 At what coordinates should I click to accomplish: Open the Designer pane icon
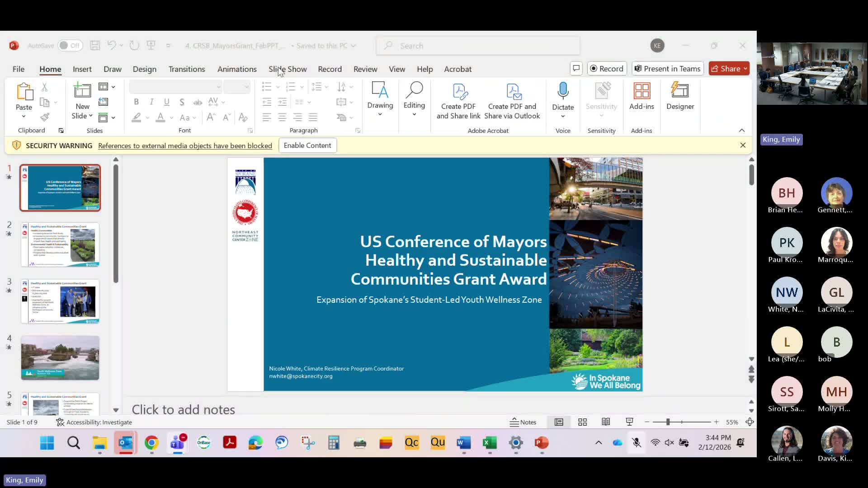(680, 91)
